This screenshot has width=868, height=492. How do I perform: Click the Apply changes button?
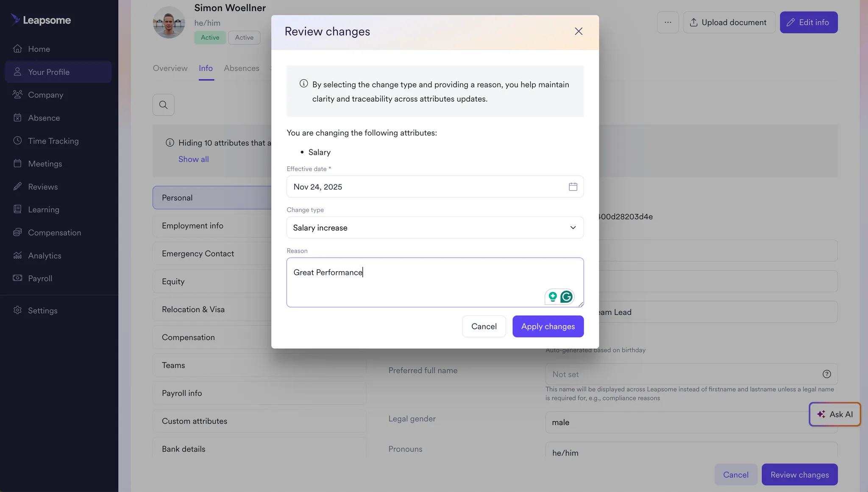pyautogui.click(x=548, y=326)
